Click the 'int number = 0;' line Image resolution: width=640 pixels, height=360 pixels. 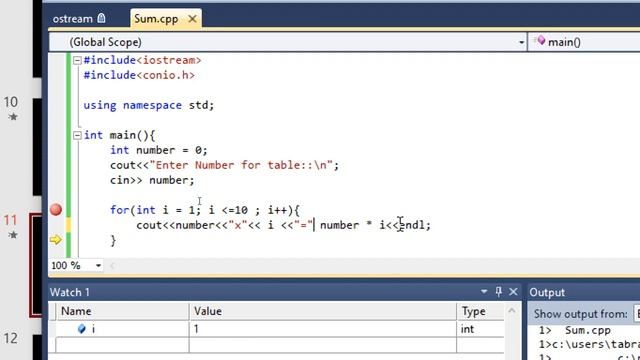(x=159, y=150)
